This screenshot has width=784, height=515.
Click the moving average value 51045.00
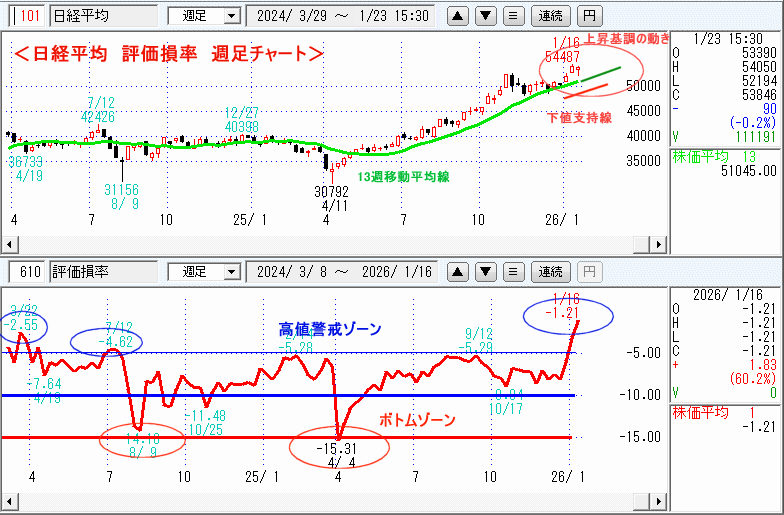coord(748,171)
